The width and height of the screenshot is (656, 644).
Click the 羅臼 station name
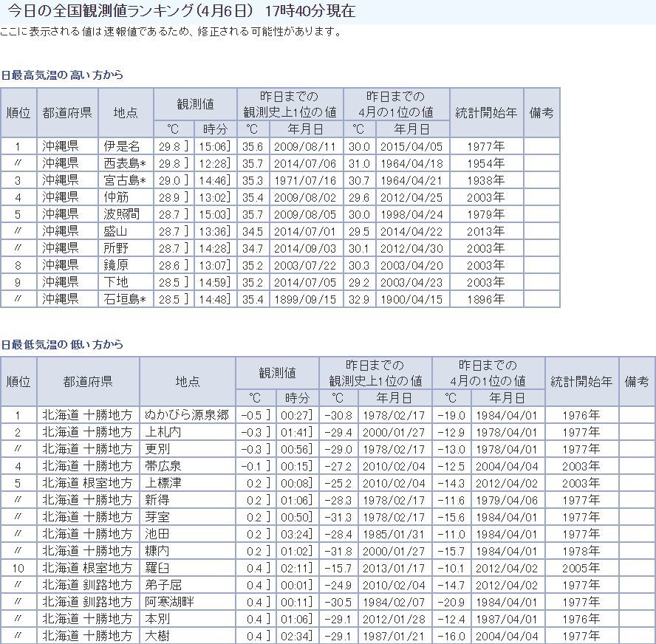tap(157, 568)
